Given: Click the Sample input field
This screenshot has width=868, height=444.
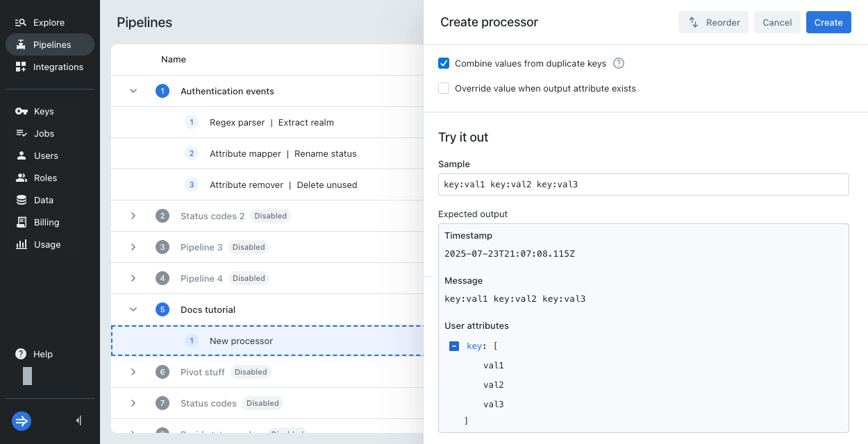Looking at the screenshot, I should click(643, 185).
